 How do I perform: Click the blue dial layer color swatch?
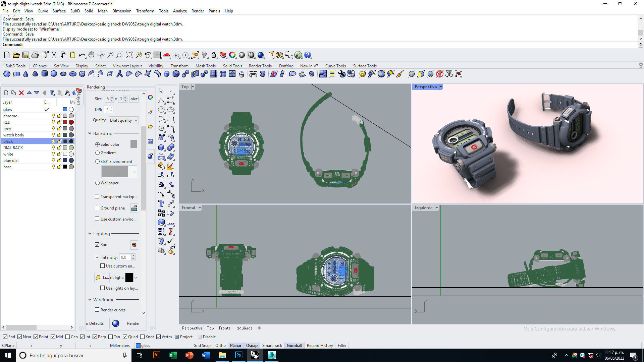tap(65, 161)
